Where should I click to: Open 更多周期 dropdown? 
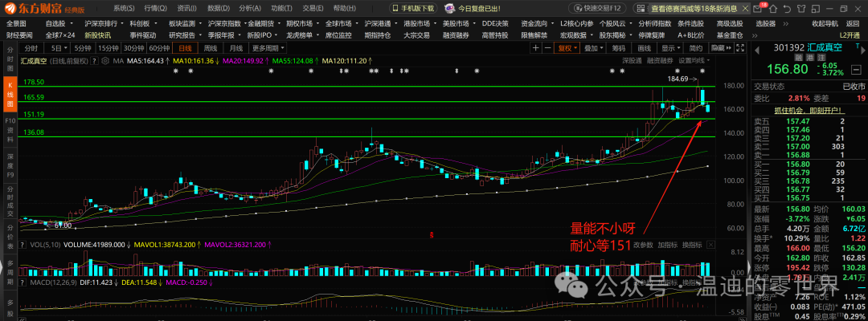266,48
